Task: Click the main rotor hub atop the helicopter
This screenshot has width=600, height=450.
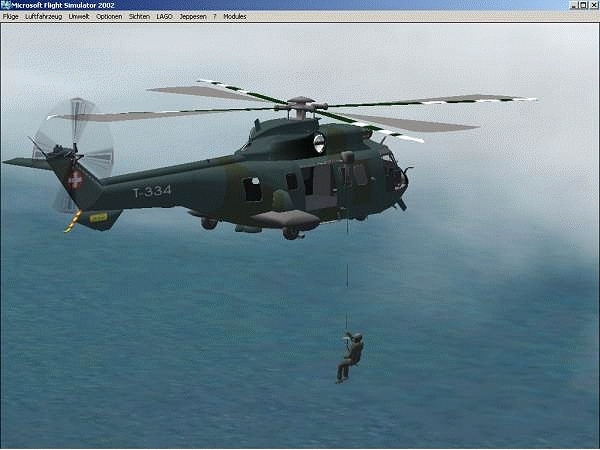Action: [299, 103]
